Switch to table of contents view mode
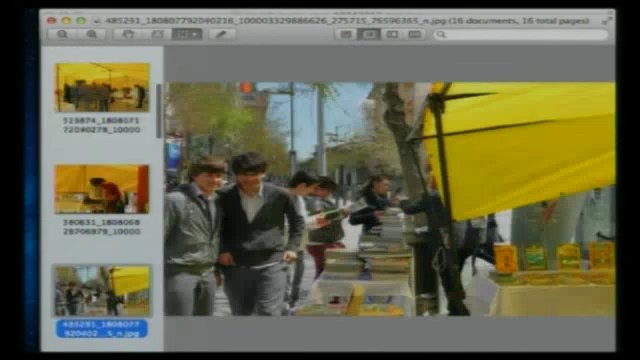 click(x=392, y=34)
